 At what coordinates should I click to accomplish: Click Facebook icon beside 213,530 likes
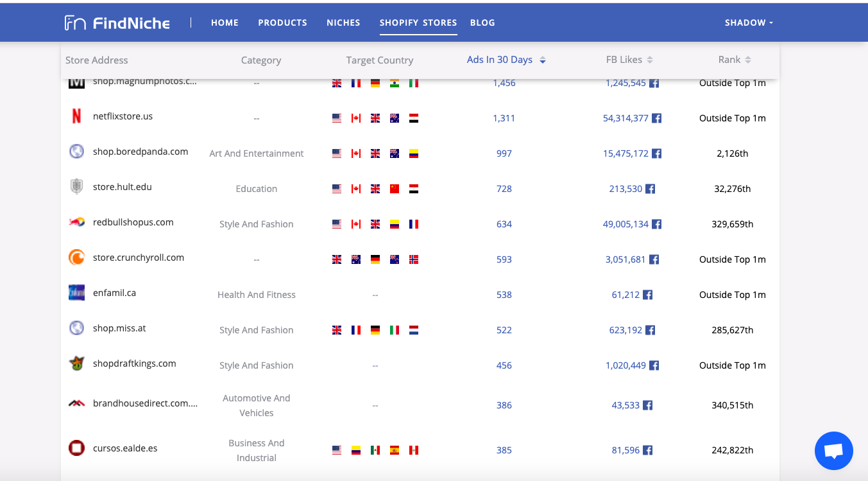point(650,189)
